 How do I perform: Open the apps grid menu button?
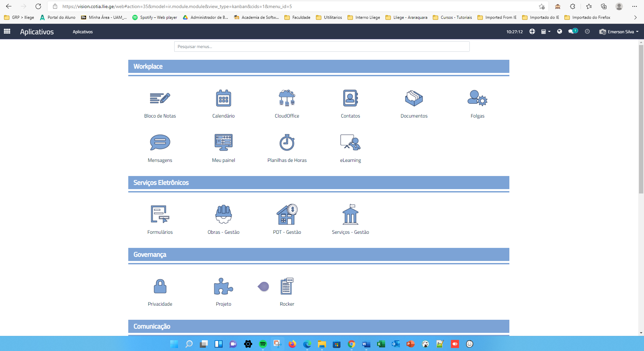point(7,32)
